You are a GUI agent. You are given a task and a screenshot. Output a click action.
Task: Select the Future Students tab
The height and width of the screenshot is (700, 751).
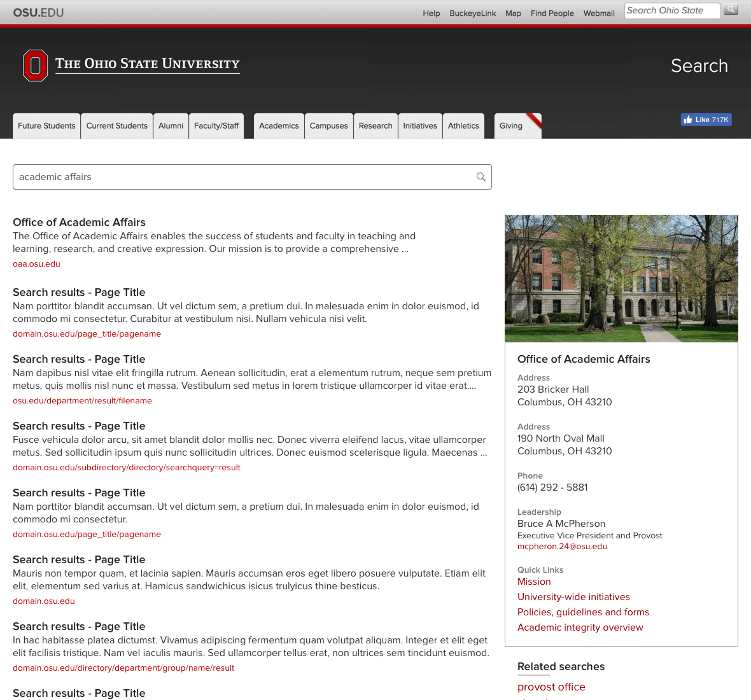click(46, 126)
